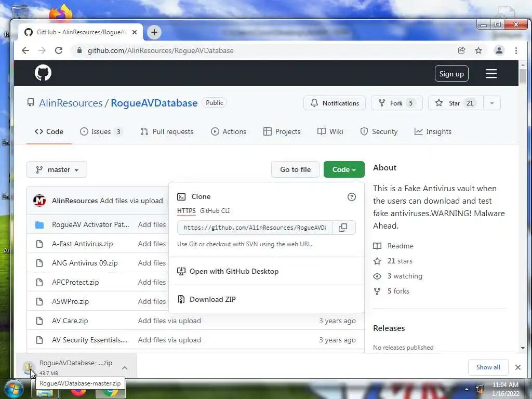
Task: Open the Chrome profile avatar icon
Action: tap(499, 50)
